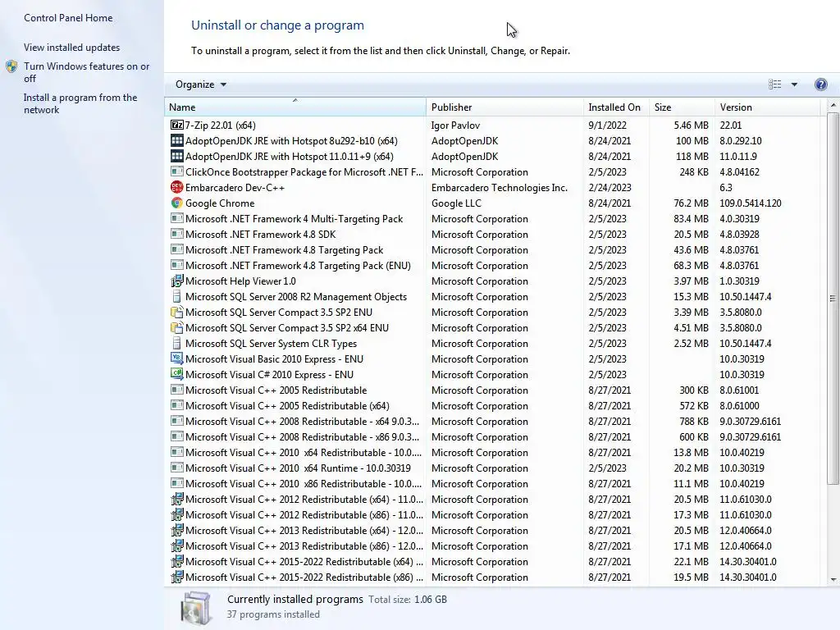The height and width of the screenshot is (630, 840).
Task: Select Microsoft Visual C++ 2005 Redistributable row
Action: point(492,390)
